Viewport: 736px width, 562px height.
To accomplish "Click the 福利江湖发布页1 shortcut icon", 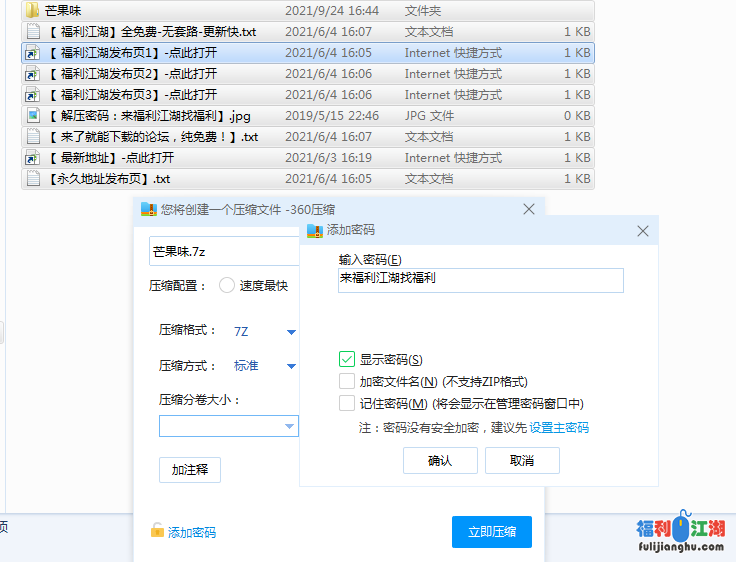I will click(x=32, y=53).
